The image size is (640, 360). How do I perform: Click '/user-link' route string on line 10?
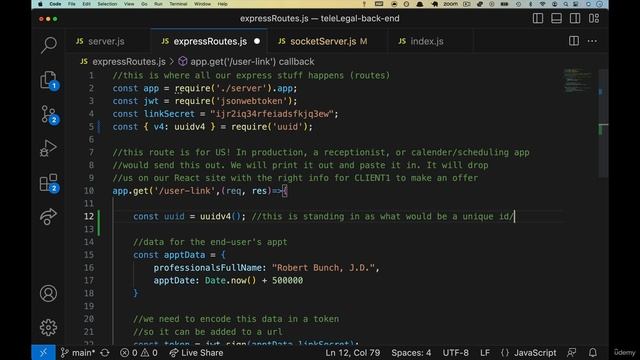click(185, 191)
